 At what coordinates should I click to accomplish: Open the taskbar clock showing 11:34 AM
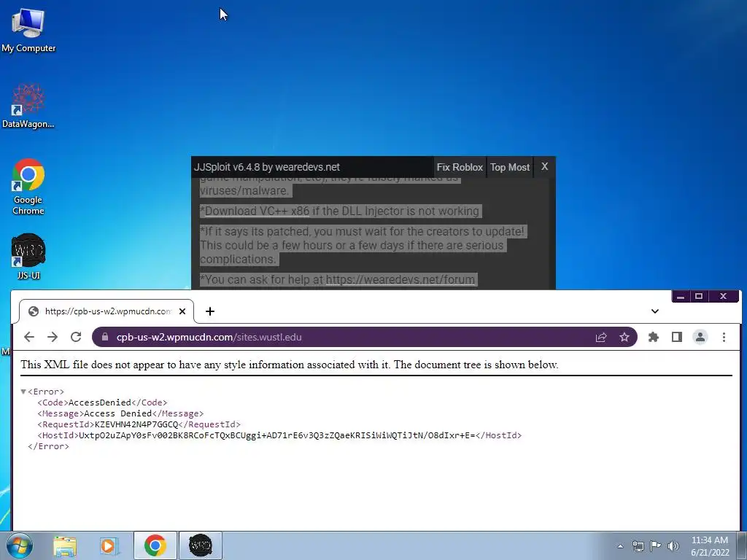coord(710,546)
